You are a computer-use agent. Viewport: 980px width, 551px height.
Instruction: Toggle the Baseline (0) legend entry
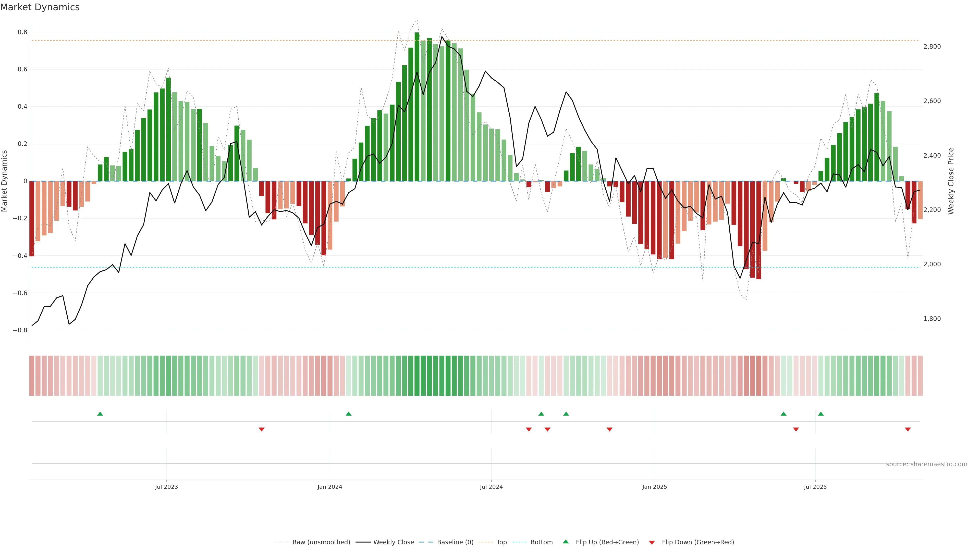pyautogui.click(x=455, y=542)
